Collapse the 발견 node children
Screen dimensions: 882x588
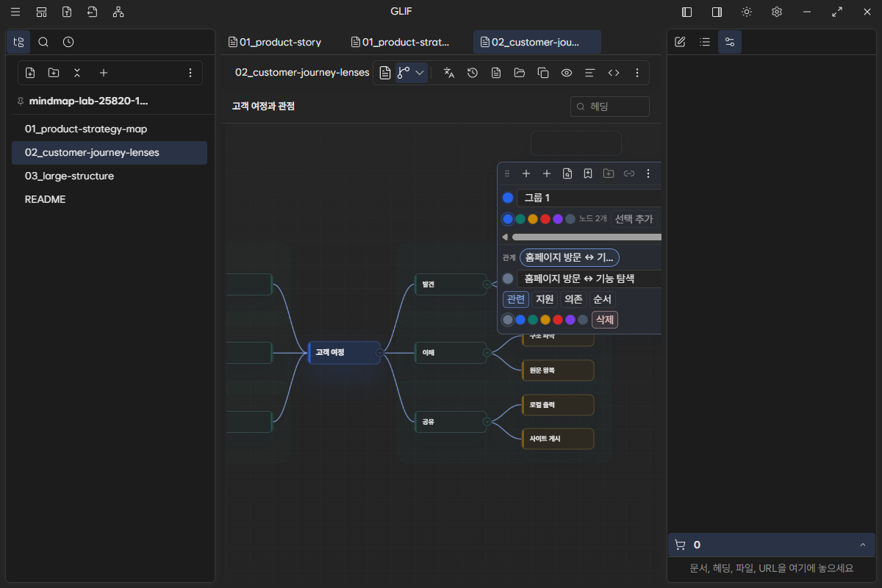click(487, 284)
